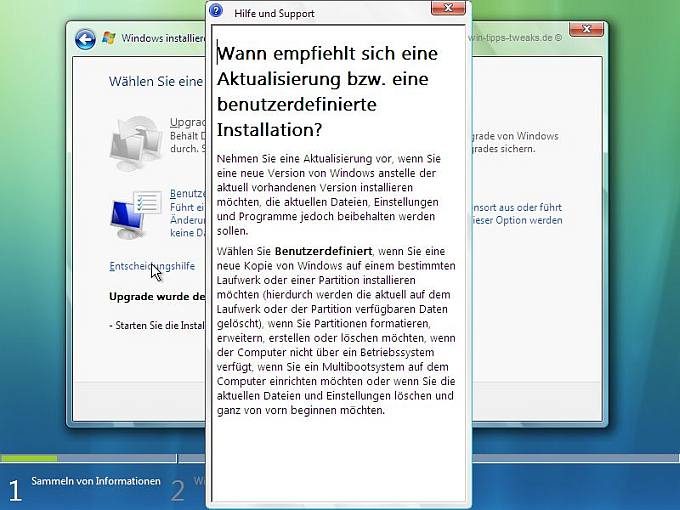
Task: Close the Windows installieren window
Action: click(x=586, y=29)
